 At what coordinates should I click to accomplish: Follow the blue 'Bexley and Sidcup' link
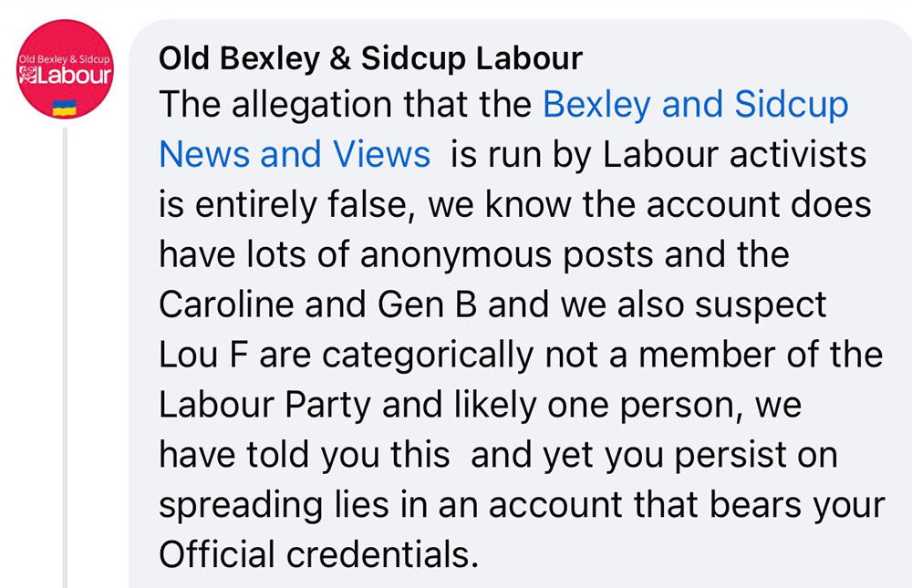pos(695,106)
